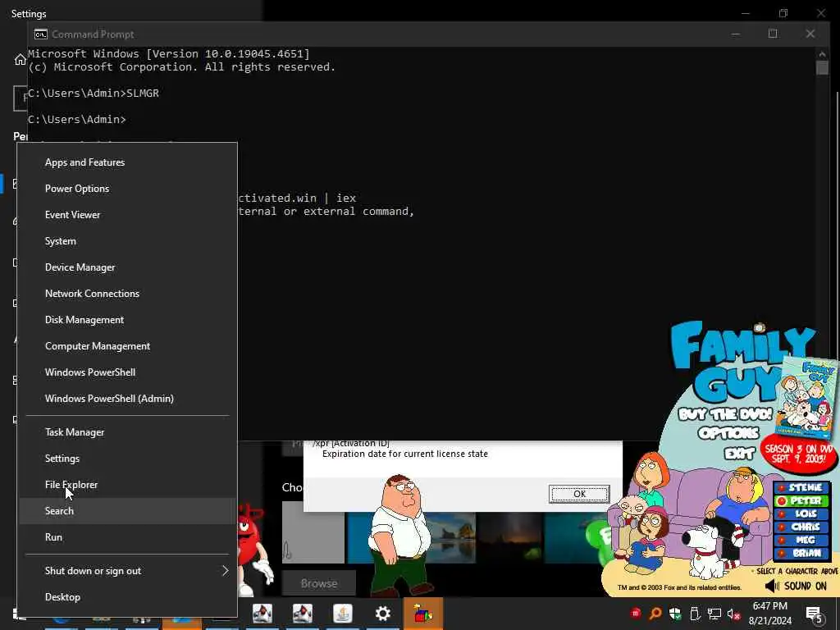Choose System in the Win+X menu

pyautogui.click(x=127, y=241)
